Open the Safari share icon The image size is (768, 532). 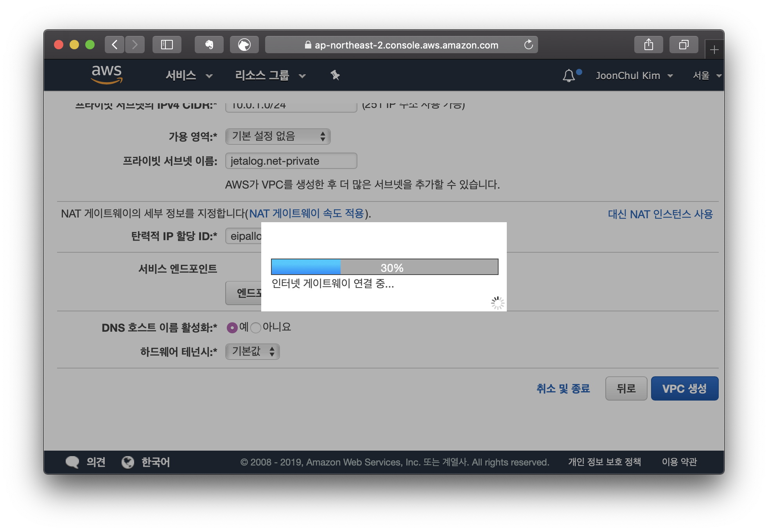pos(648,45)
